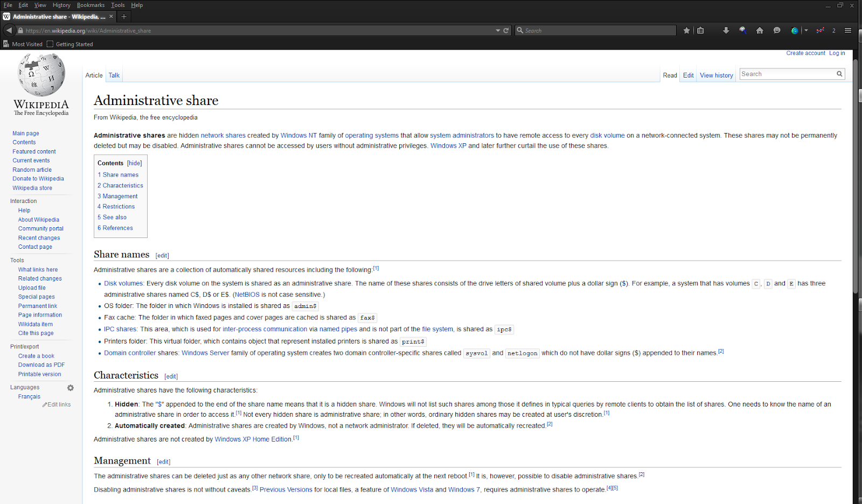Open the Bookmarks menu
This screenshot has width=862, height=504.
[91, 5]
